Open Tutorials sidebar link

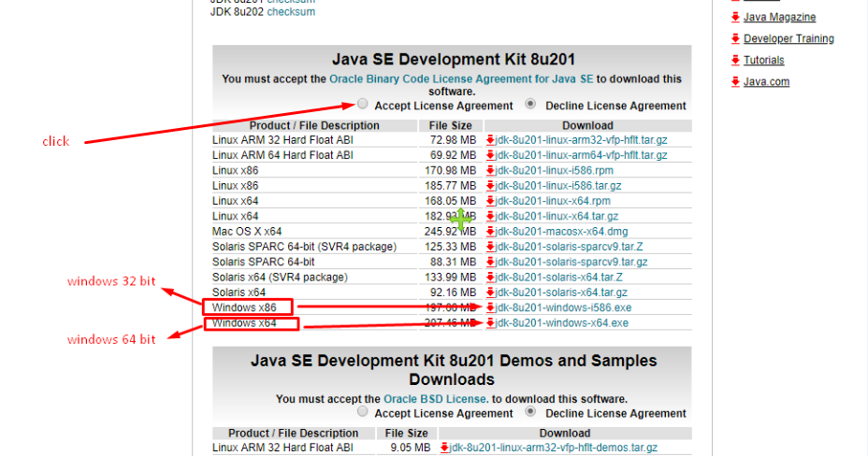pos(764,60)
